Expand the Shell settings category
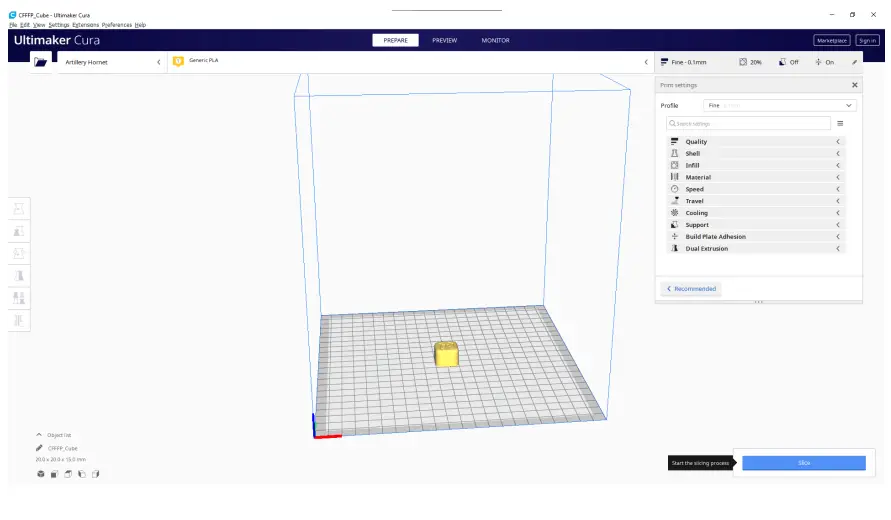The width and height of the screenshot is (891, 520). [756, 153]
